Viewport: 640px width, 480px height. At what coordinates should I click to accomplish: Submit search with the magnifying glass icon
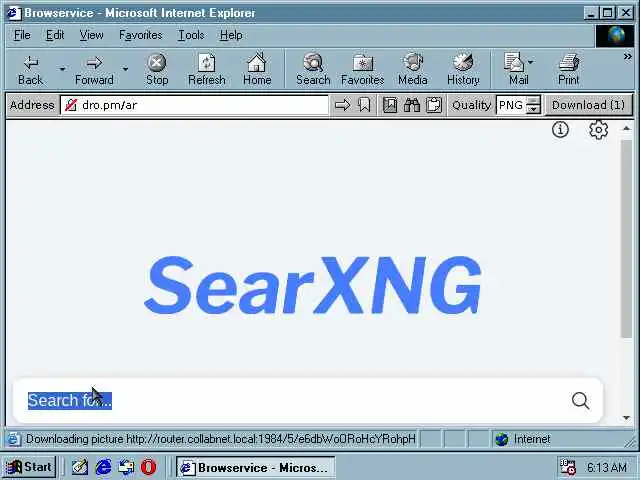(580, 400)
